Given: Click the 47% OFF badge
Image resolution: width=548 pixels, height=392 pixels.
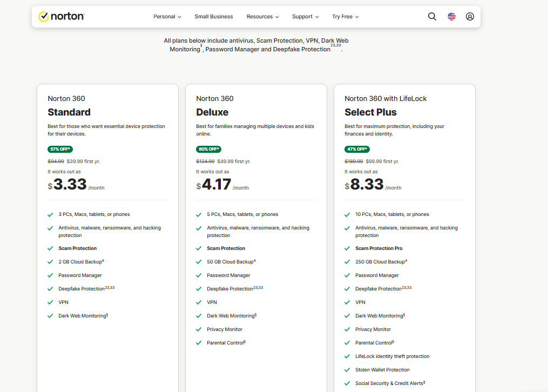Looking at the screenshot, I should tap(357, 149).
